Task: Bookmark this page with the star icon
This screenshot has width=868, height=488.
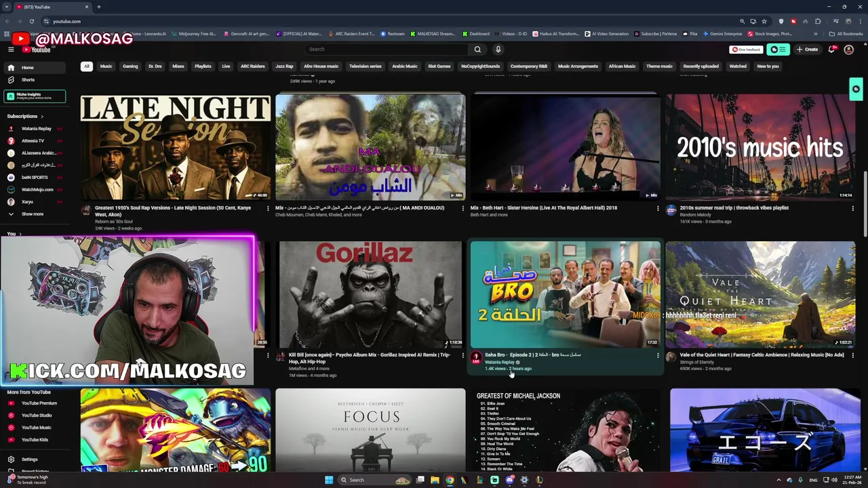Action: click(764, 21)
